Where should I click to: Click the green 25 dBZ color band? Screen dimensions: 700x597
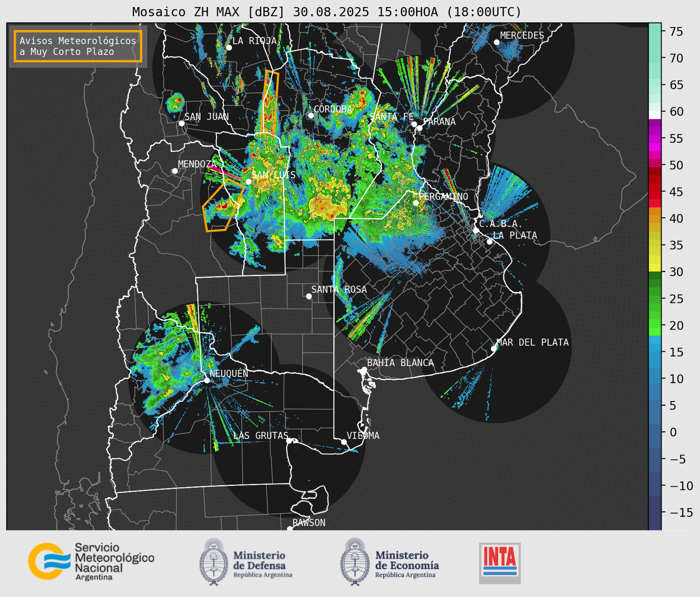(655, 298)
